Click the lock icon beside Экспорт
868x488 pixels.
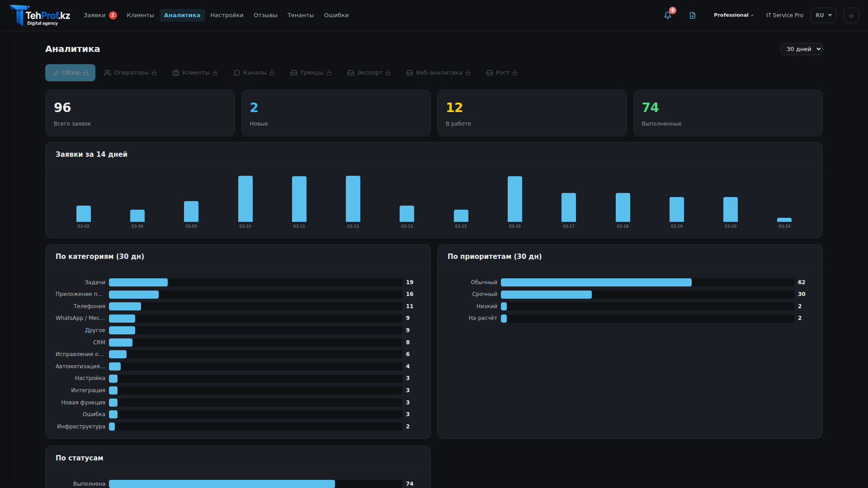[388, 73]
